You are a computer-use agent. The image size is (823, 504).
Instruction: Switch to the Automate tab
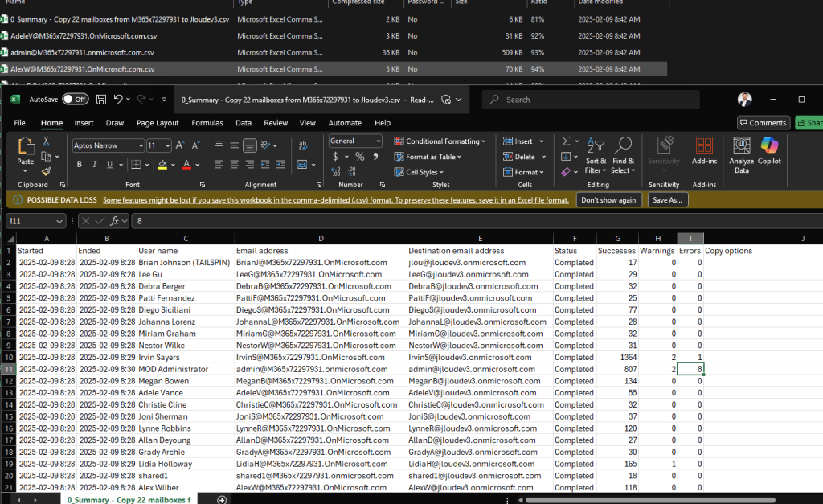(x=345, y=123)
